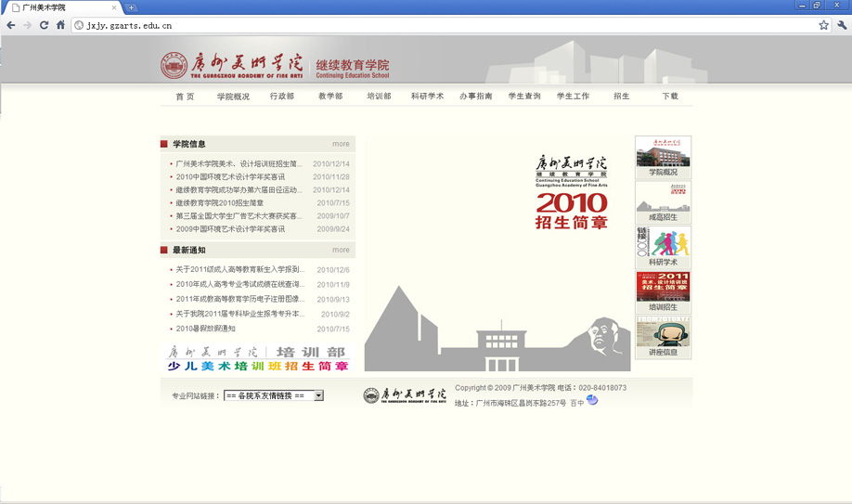Click the blue statistics icon in footer

592,401
